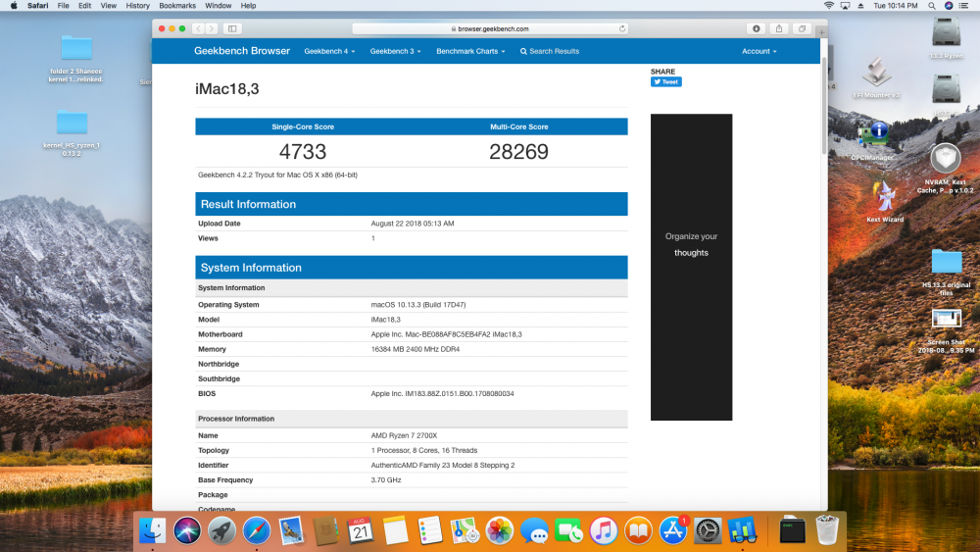Viewport: 980px width, 552px height.
Task: Open the Bookmarks menu
Action: coord(177,6)
